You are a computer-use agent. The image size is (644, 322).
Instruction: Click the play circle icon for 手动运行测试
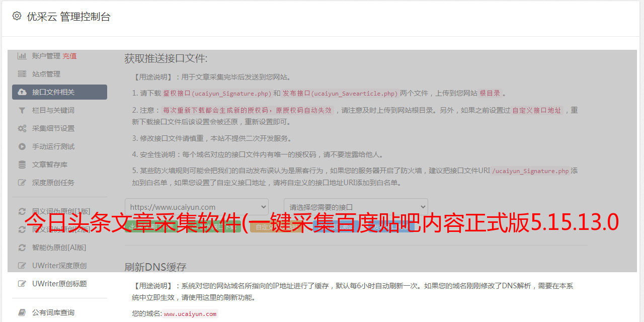(22, 146)
